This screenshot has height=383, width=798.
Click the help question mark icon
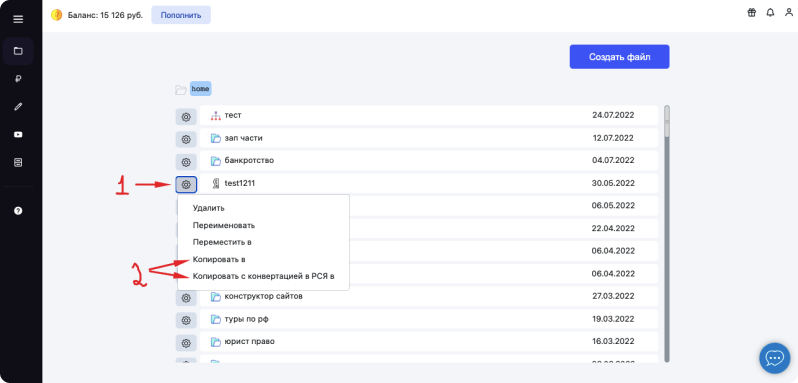click(x=18, y=211)
